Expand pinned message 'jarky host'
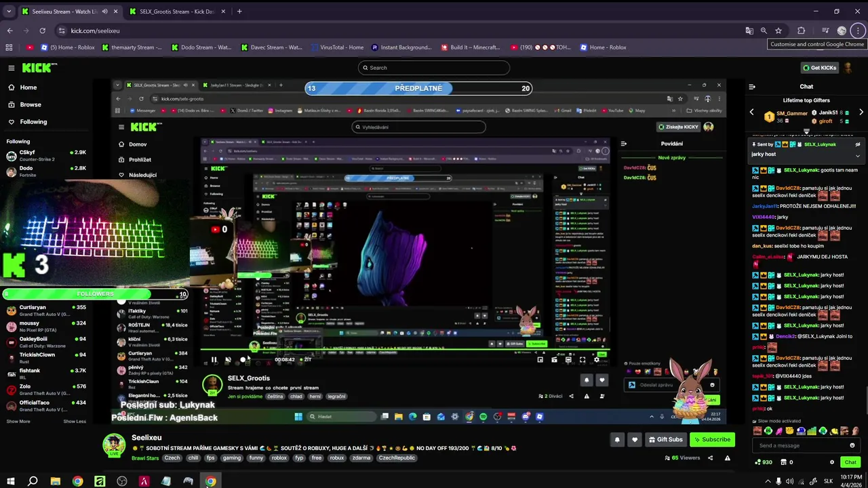The image size is (868, 488). [x=858, y=155]
